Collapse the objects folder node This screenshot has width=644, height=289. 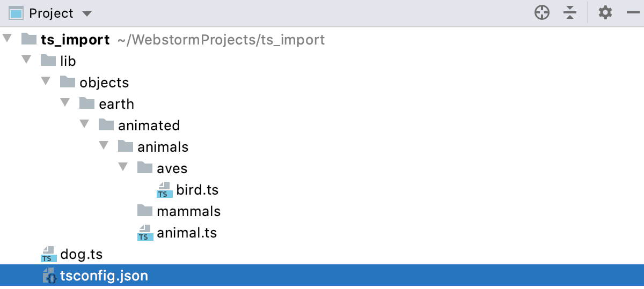46,81
